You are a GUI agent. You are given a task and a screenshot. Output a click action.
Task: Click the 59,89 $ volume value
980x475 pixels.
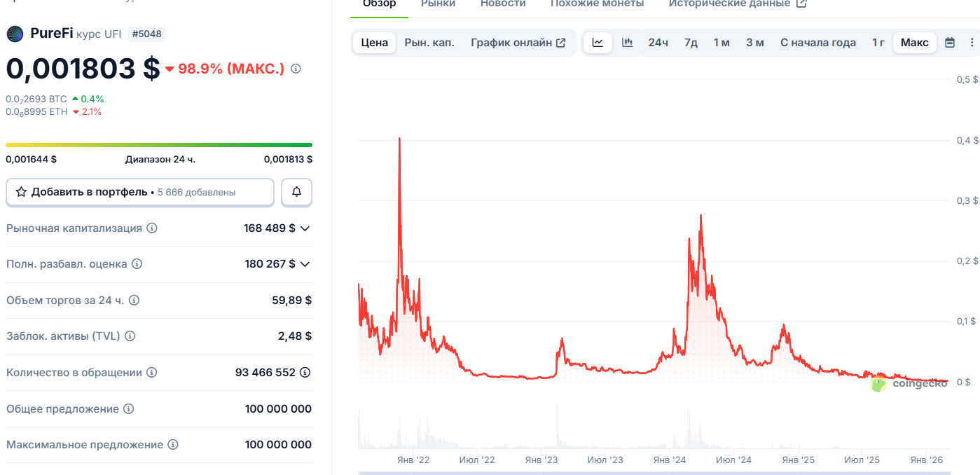tap(291, 301)
